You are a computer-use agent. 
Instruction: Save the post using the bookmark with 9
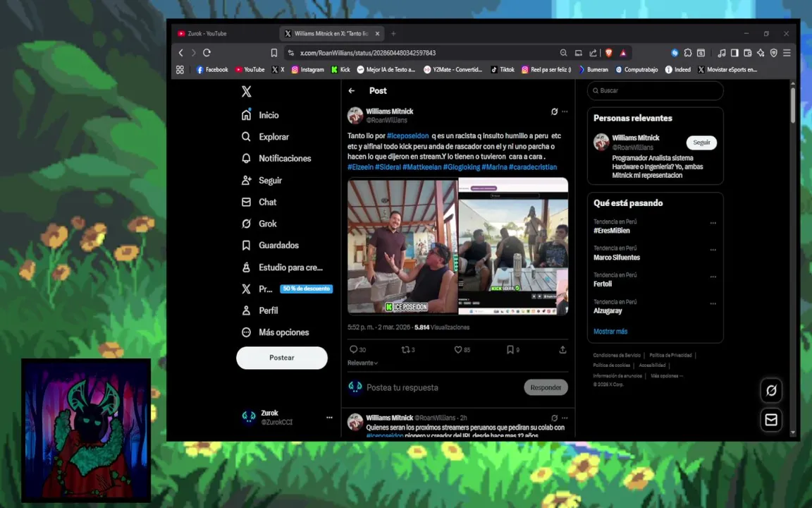pyautogui.click(x=512, y=350)
